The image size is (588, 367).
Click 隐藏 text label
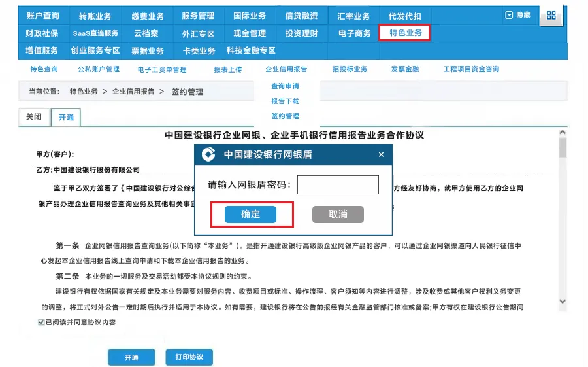pos(523,15)
